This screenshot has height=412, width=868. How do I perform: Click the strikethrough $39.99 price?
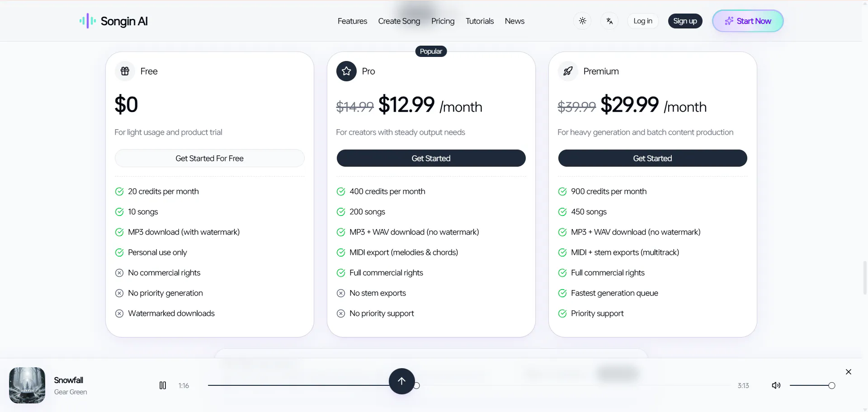[577, 107]
